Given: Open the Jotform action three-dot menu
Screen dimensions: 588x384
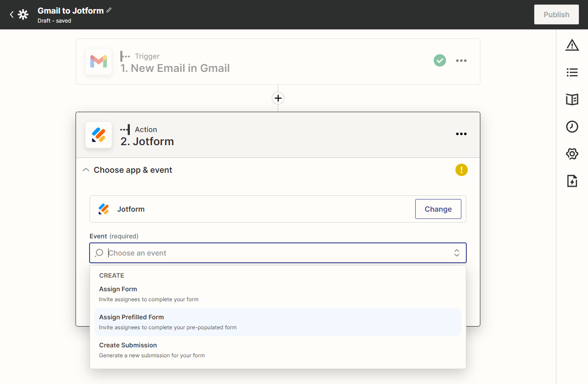Looking at the screenshot, I should coord(461,134).
